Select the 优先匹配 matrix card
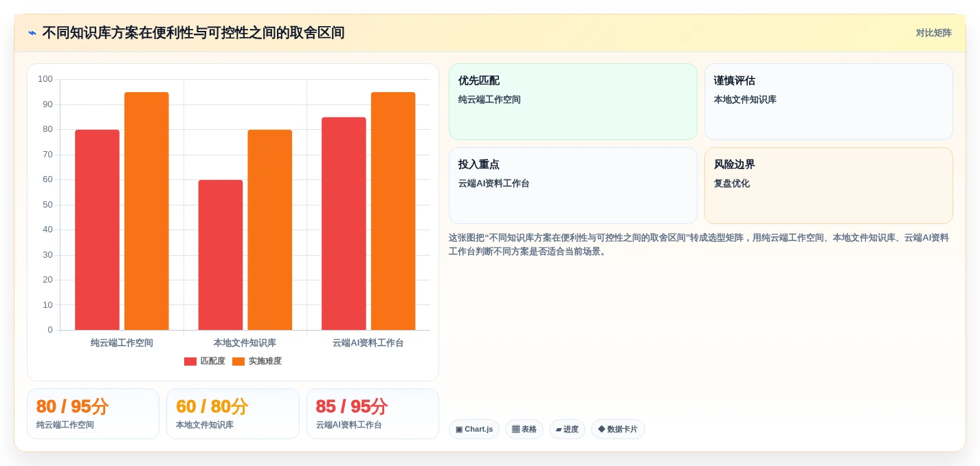The height and width of the screenshot is (466, 980). pyautogui.click(x=573, y=102)
